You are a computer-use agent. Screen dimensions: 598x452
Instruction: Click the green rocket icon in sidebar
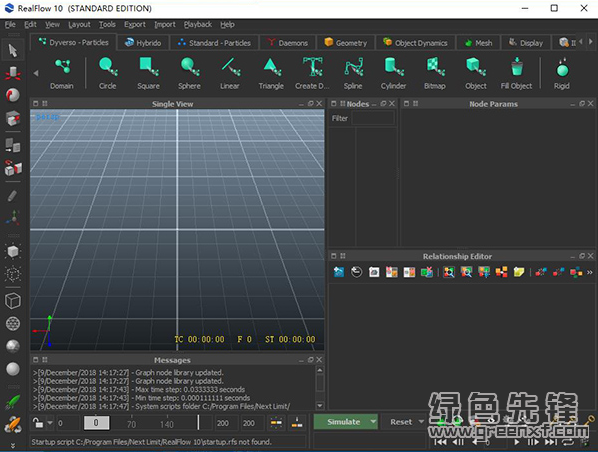tap(13, 402)
